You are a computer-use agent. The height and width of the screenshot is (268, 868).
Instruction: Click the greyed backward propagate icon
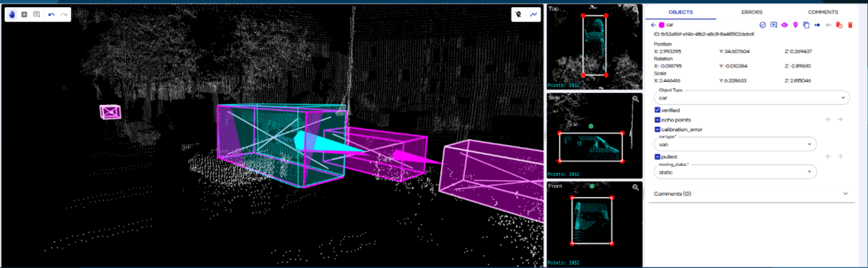coord(828,25)
